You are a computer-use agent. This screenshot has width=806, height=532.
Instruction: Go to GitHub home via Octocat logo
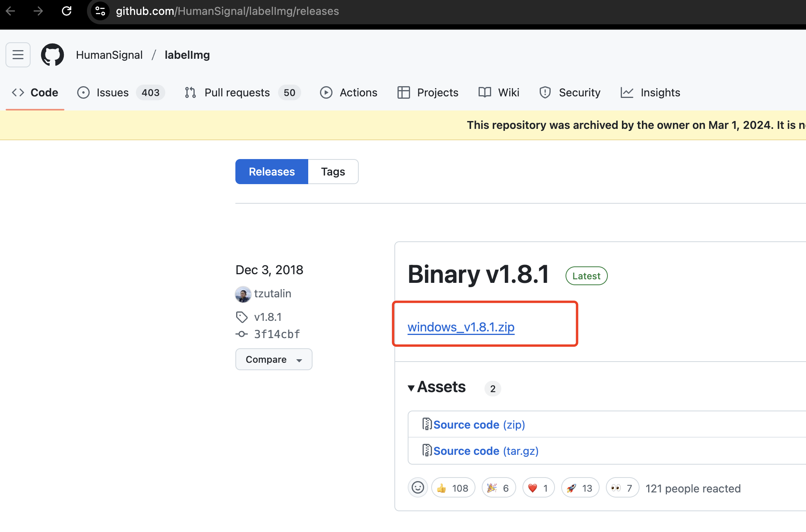[x=52, y=55]
